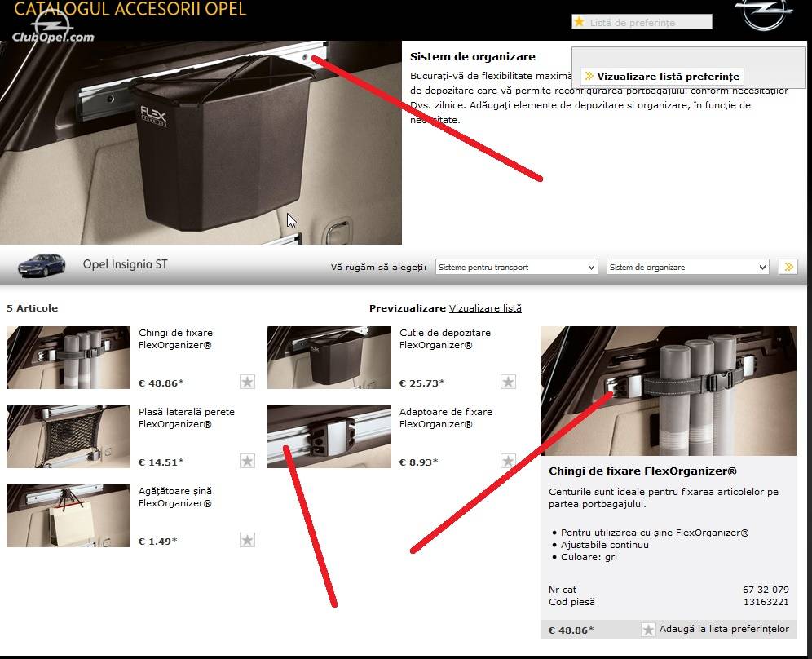Click the favorite star for Chingi de fixare
The image size is (812, 659).
(248, 382)
